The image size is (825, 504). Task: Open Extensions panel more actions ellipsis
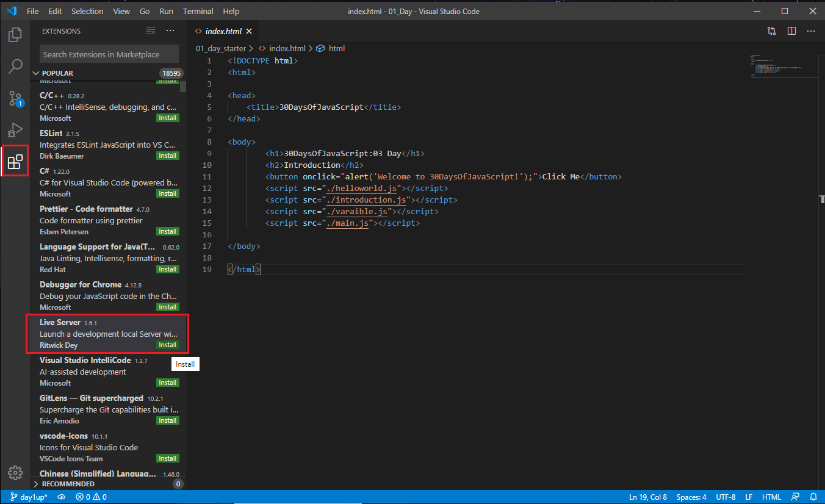click(x=170, y=31)
